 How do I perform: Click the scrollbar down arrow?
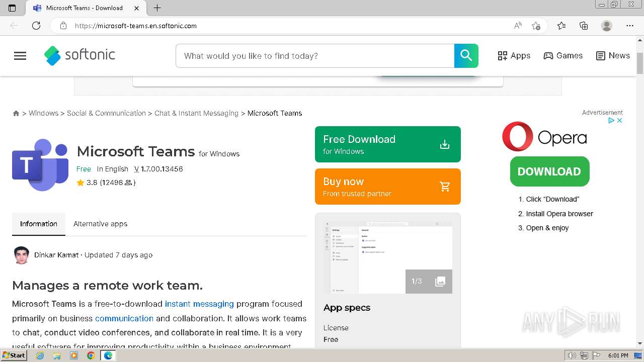640,343
